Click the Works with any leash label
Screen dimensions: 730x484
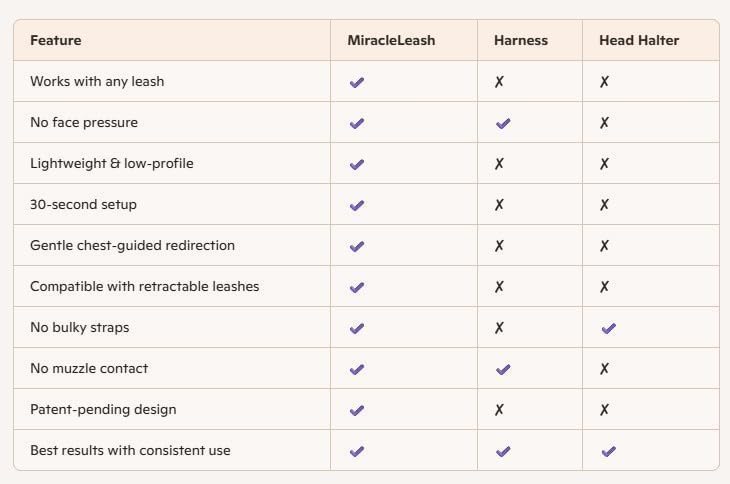(x=97, y=81)
